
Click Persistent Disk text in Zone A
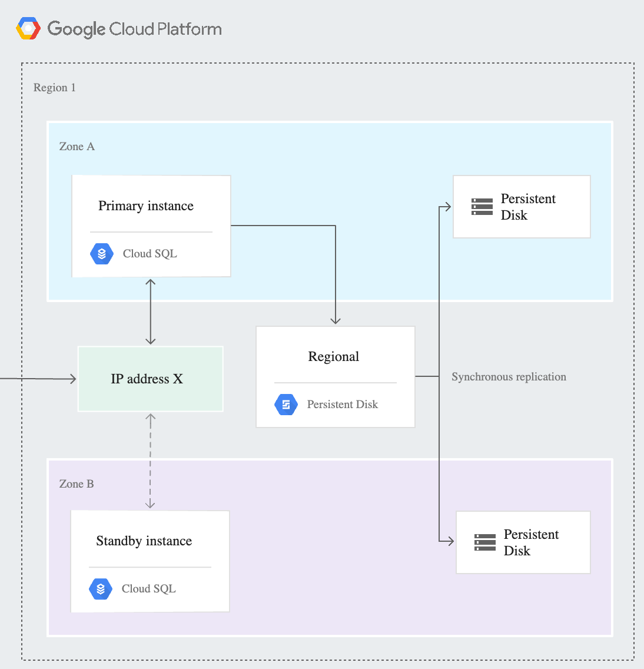[528, 207]
